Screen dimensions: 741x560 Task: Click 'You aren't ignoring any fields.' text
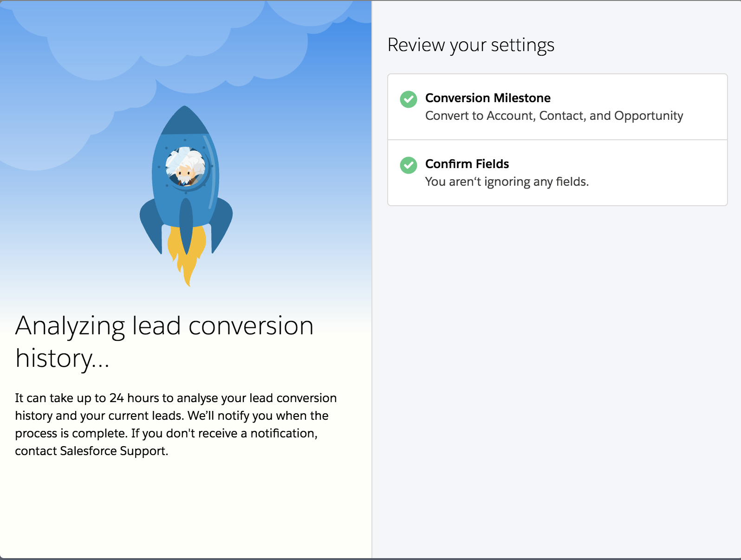[x=507, y=182]
